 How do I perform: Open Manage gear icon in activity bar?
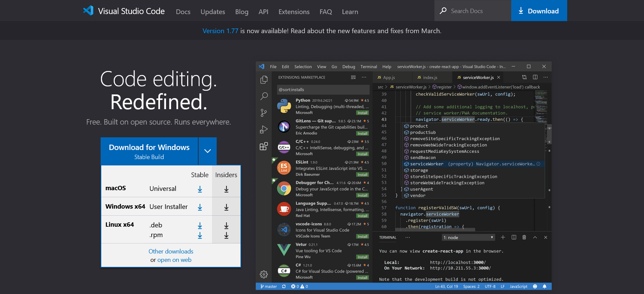coord(264,274)
